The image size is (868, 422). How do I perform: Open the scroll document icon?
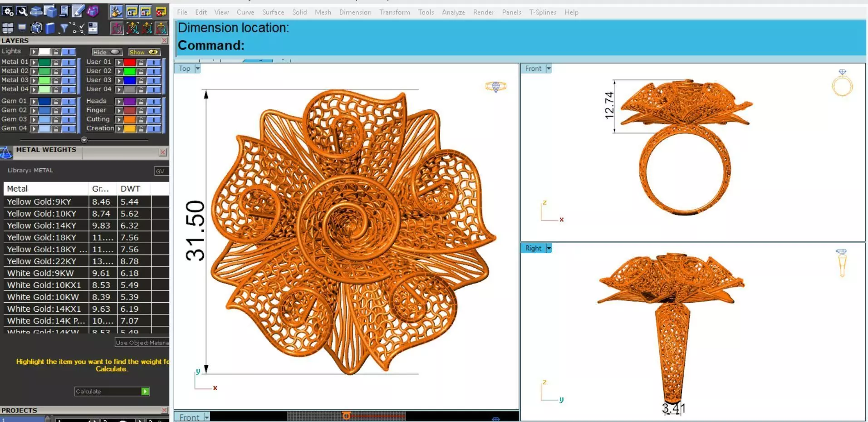(x=64, y=11)
